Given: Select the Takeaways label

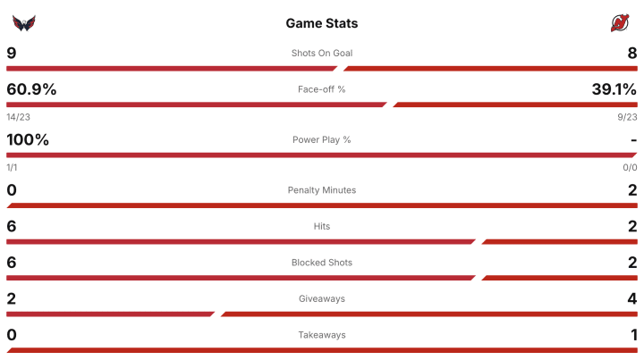Looking at the screenshot, I should coord(322,335).
